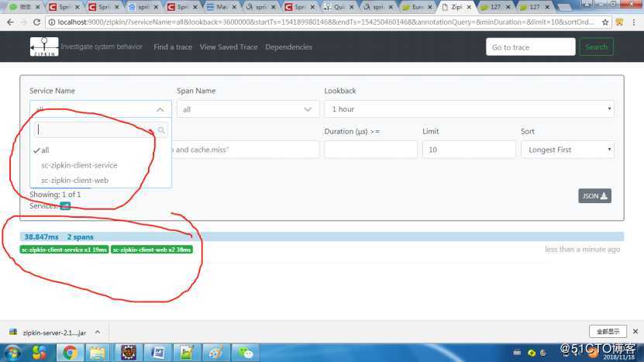644x362 pixels.
Task: Reload the page with refresh icon
Action: [36, 22]
